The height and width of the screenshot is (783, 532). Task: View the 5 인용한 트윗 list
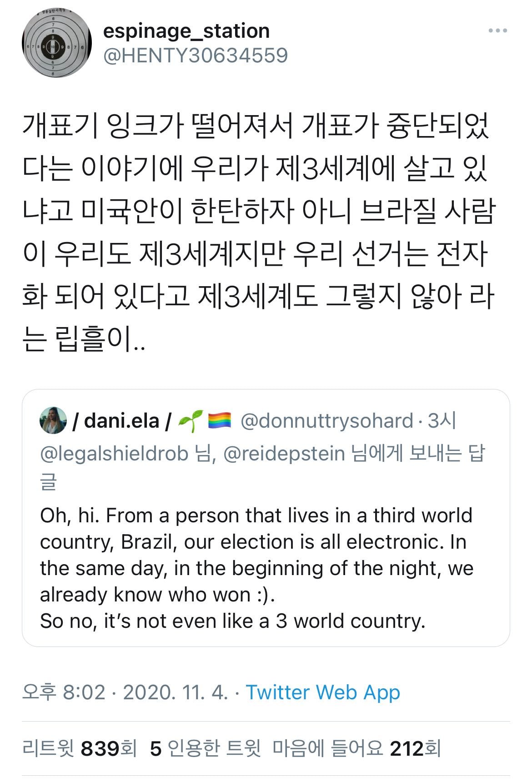(x=206, y=748)
